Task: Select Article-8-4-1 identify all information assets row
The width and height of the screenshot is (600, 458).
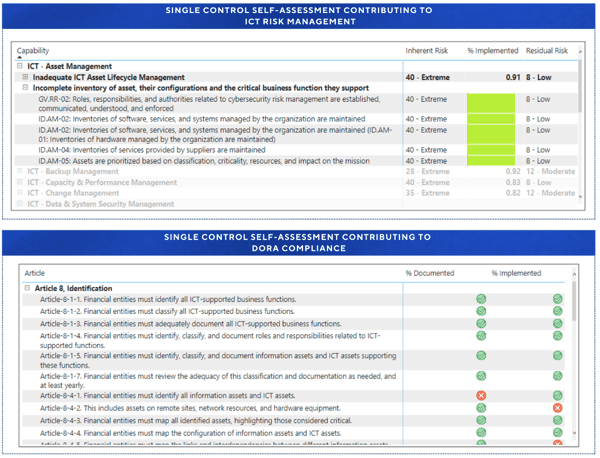Action: [x=293, y=395]
